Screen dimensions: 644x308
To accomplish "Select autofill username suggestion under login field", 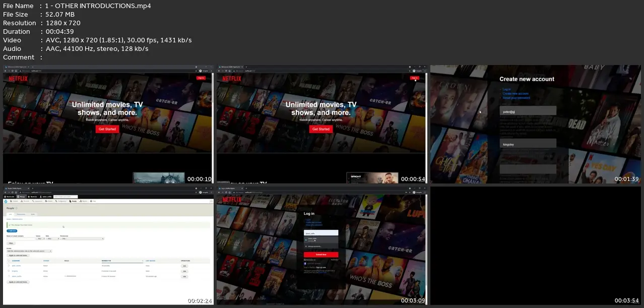I will tap(321, 239).
